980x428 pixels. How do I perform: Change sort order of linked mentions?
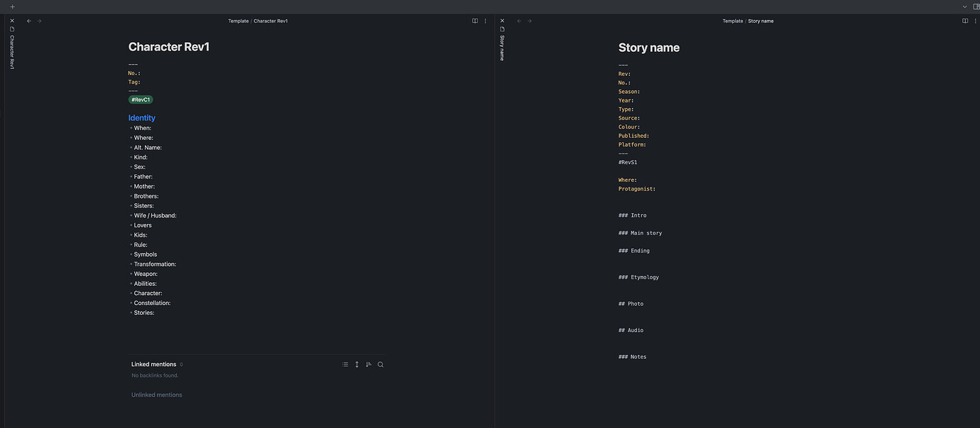(x=369, y=364)
